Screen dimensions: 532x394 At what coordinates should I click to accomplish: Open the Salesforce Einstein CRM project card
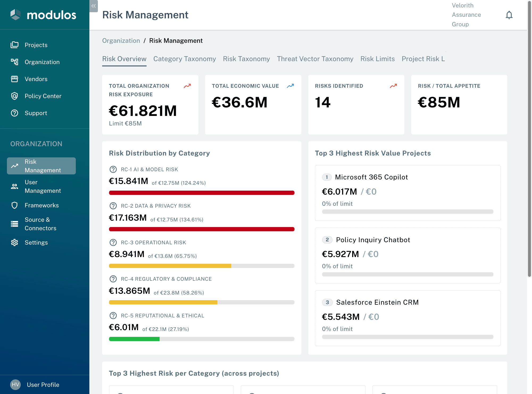(408, 318)
